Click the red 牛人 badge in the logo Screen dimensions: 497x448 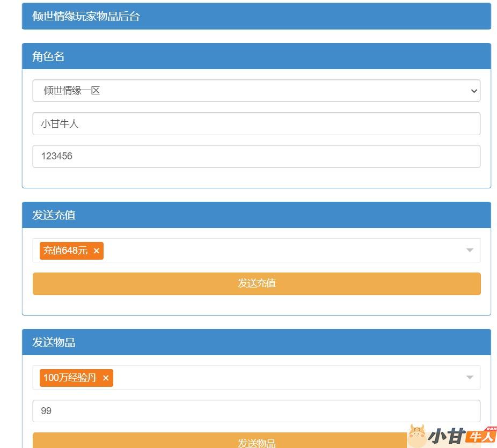pyautogui.click(x=481, y=436)
